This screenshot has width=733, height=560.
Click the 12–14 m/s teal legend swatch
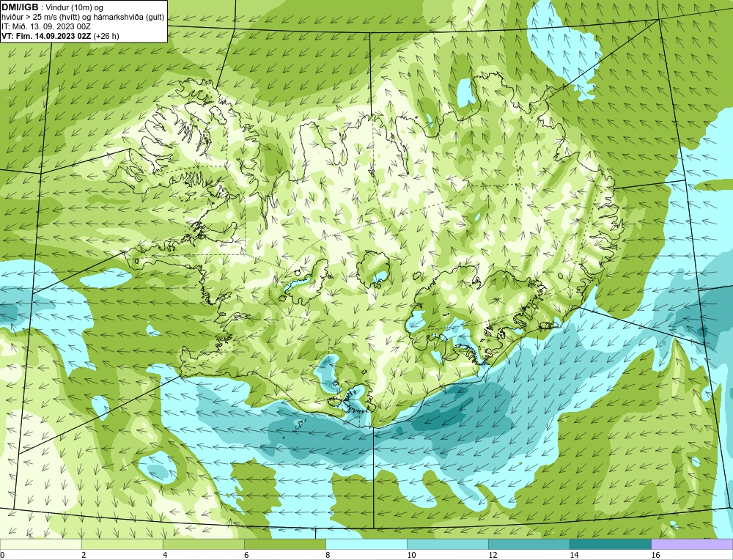tap(528, 544)
